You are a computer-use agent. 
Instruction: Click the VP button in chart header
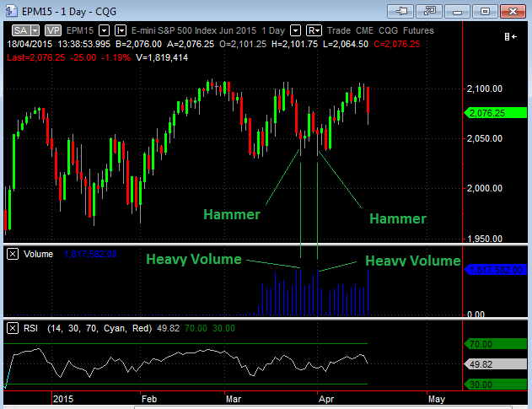[x=53, y=30]
